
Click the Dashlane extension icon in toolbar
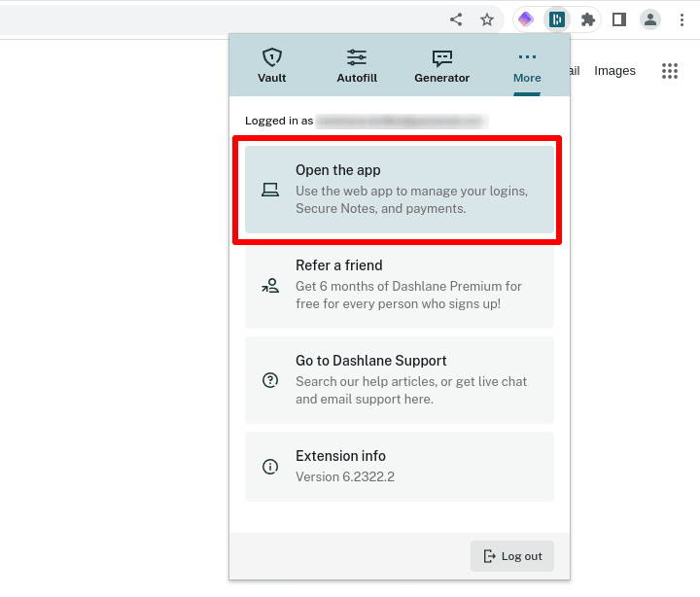(557, 19)
